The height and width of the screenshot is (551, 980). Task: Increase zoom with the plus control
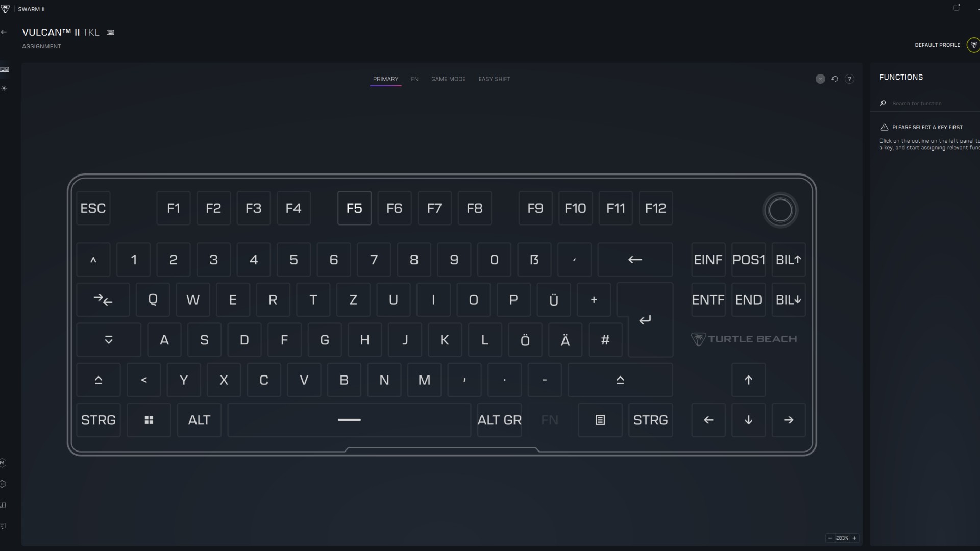tap(855, 538)
